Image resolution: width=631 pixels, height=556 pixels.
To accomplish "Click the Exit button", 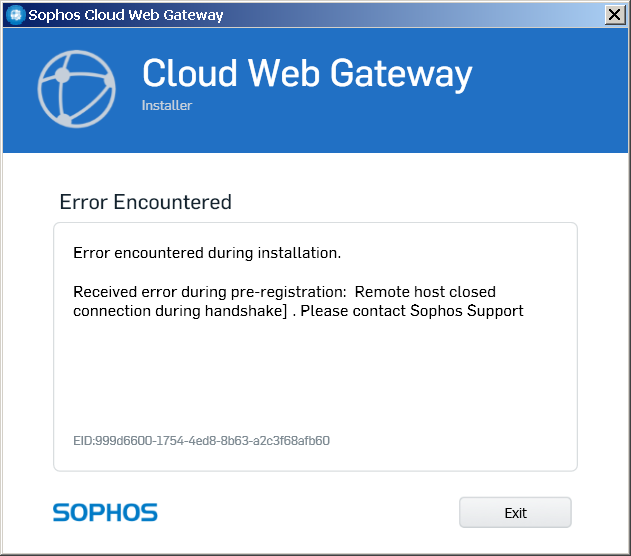I will click(x=515, y=512).
